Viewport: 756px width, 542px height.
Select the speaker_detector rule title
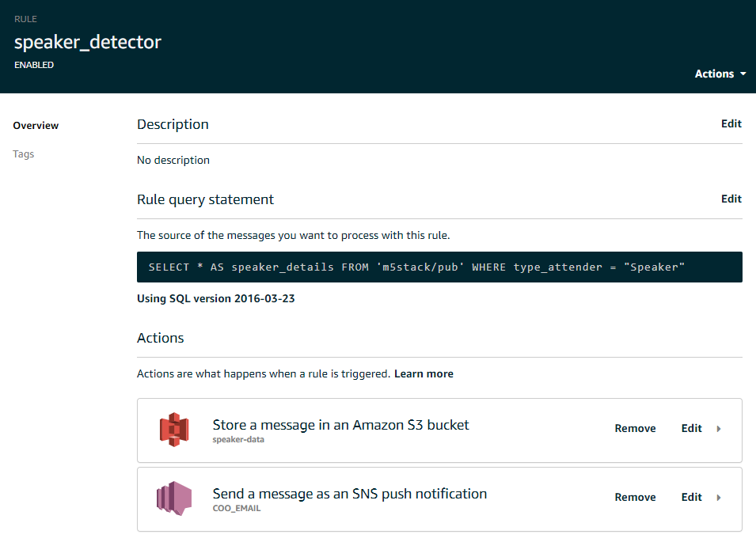click(x=88, y=42)
